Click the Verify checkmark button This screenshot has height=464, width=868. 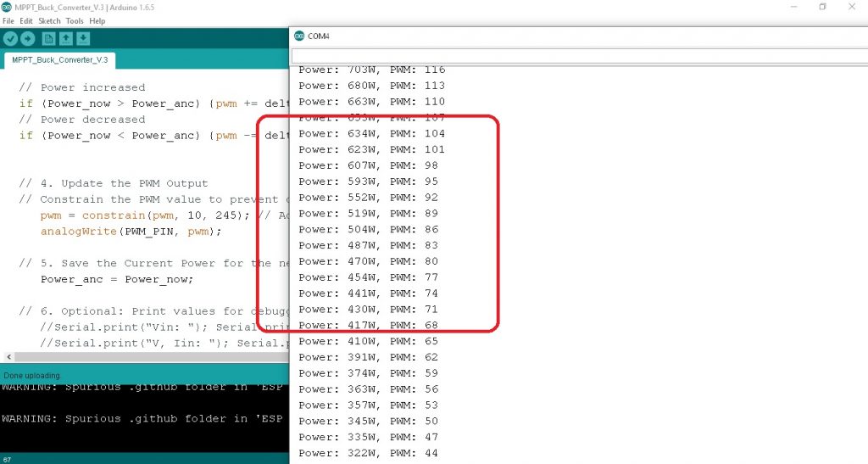click(10, 38)
